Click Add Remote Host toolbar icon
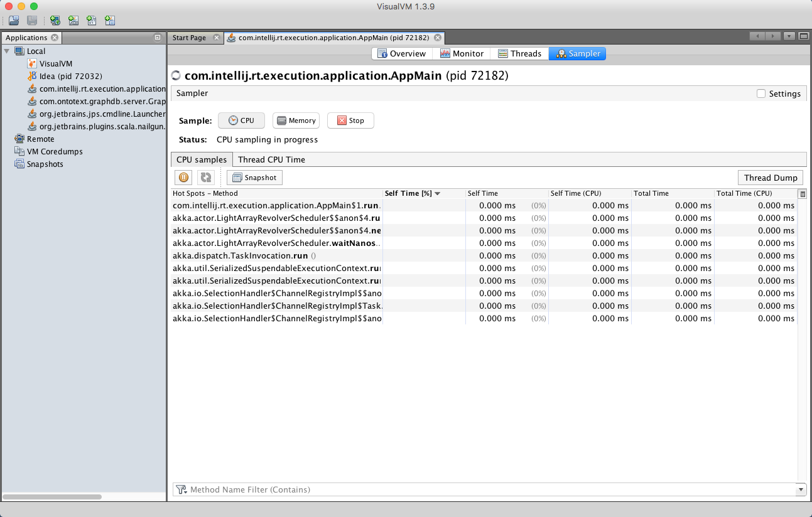This screenshot has width=812, height=517. pos(55,21)
